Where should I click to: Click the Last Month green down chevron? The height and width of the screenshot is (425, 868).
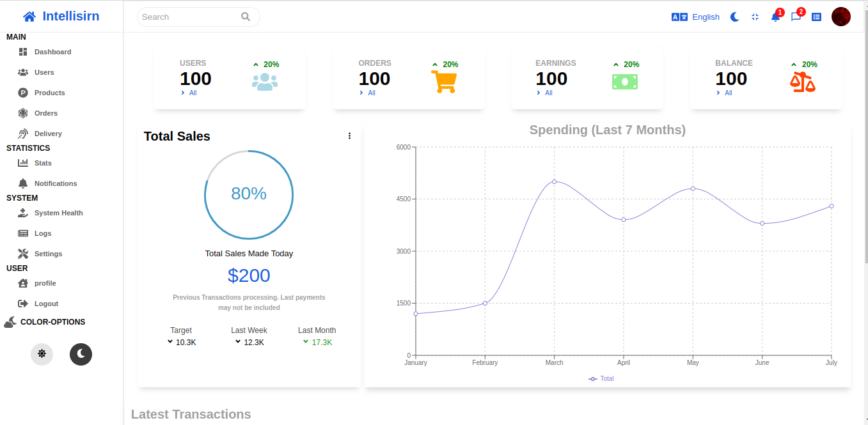[x=306, y=341]
